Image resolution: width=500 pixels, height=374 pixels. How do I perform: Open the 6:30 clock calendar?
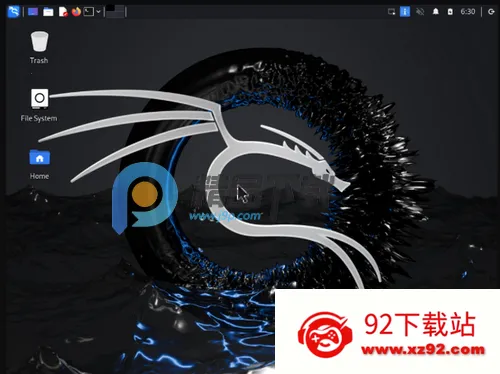[468, 12]
